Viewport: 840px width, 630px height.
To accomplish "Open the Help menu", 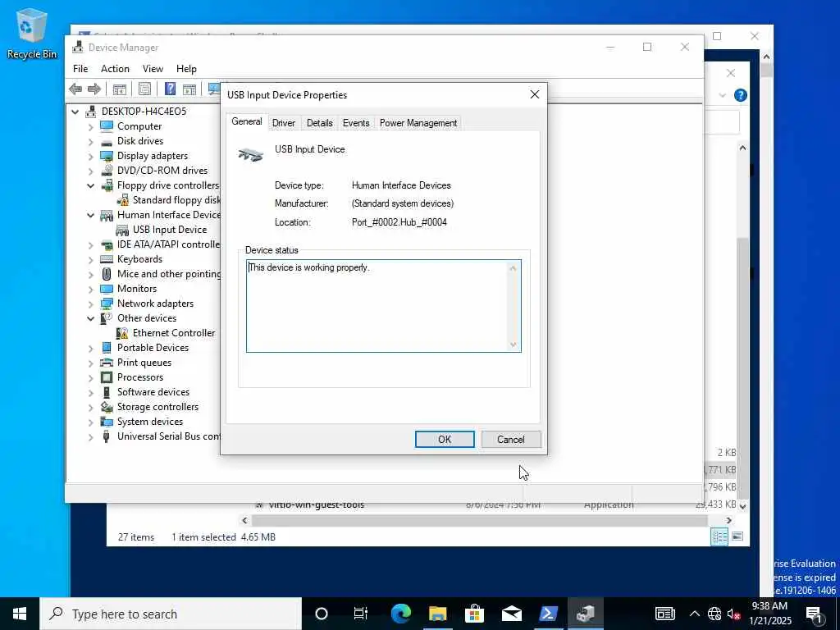I will [186, 69].
